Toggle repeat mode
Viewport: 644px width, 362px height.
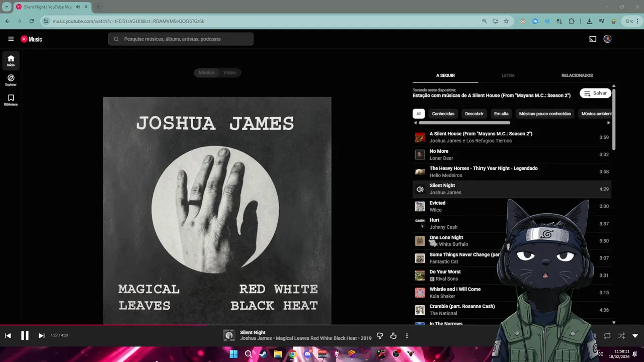tap(607, 336)
